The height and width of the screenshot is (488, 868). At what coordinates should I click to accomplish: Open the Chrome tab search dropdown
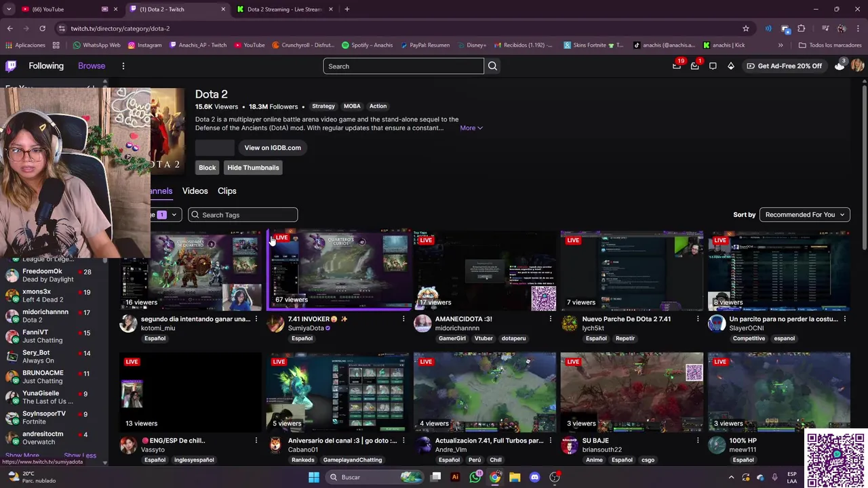pyautogui.click(x=9, y=9)
